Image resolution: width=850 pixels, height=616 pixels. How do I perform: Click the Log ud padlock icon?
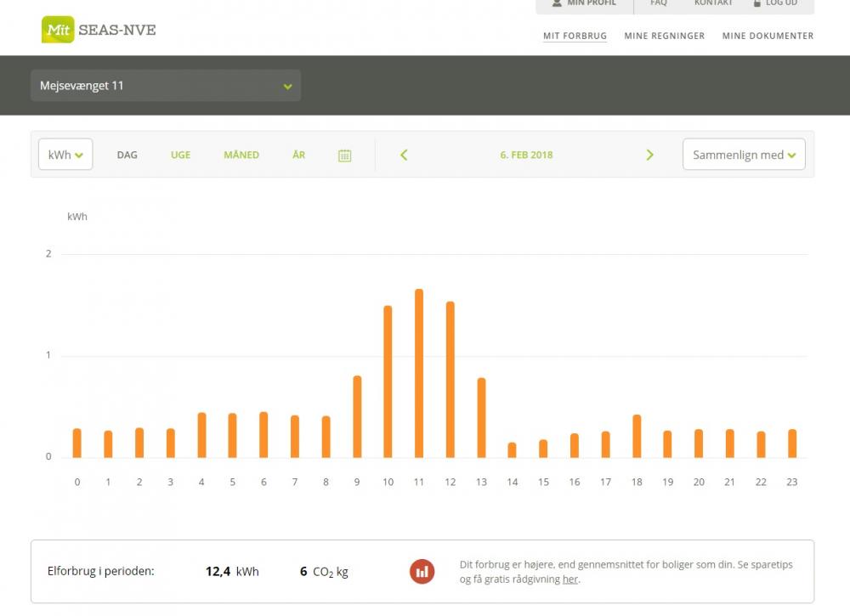(x=756, y=3)
